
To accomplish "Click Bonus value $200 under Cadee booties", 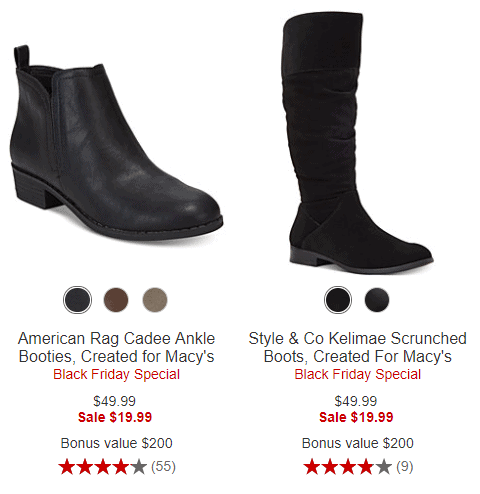I will point(117,443).
